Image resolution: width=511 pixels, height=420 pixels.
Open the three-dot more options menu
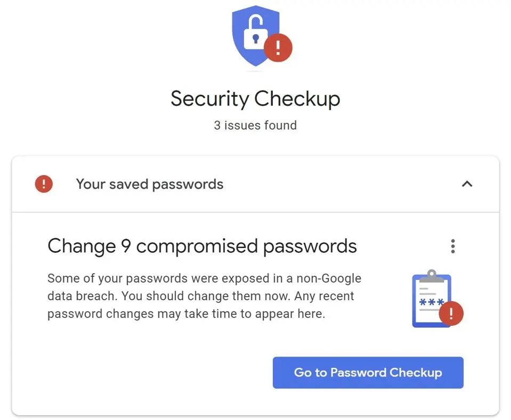pyautogui.click(x=453, y=246)
